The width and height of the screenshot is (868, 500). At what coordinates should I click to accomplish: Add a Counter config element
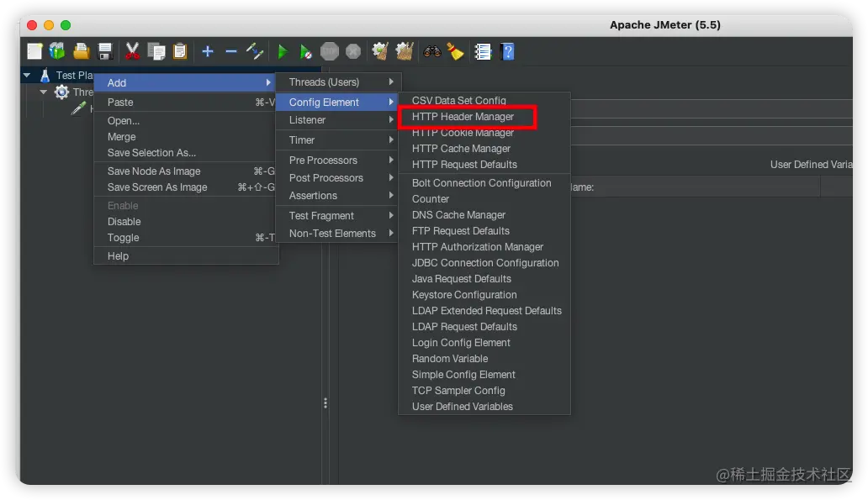point(484,199)
